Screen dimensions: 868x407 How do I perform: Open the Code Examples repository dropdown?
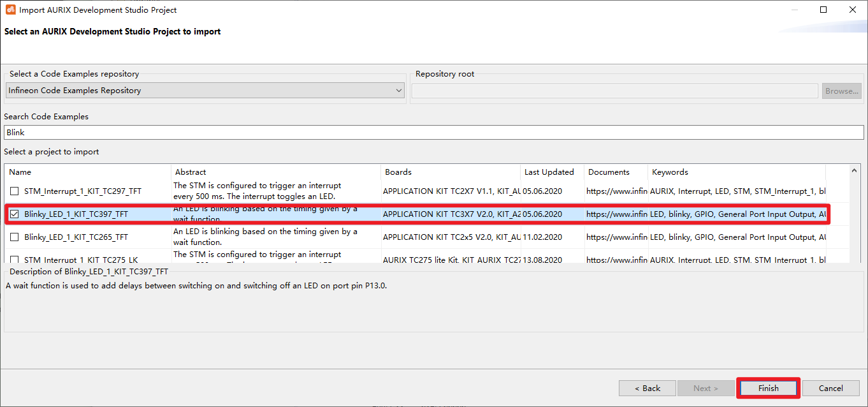(205, 91)
